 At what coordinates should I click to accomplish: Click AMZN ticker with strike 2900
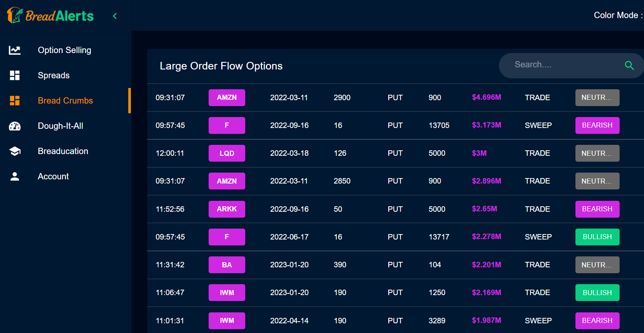click(227, 98)
